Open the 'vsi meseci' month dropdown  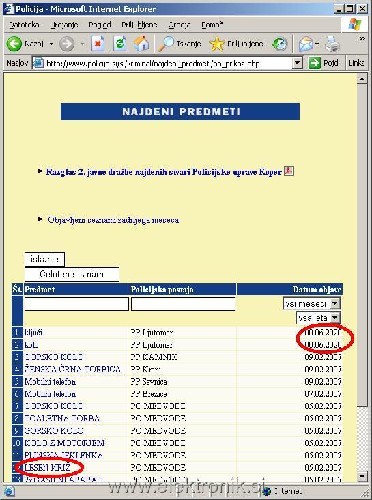pos(312,303)
